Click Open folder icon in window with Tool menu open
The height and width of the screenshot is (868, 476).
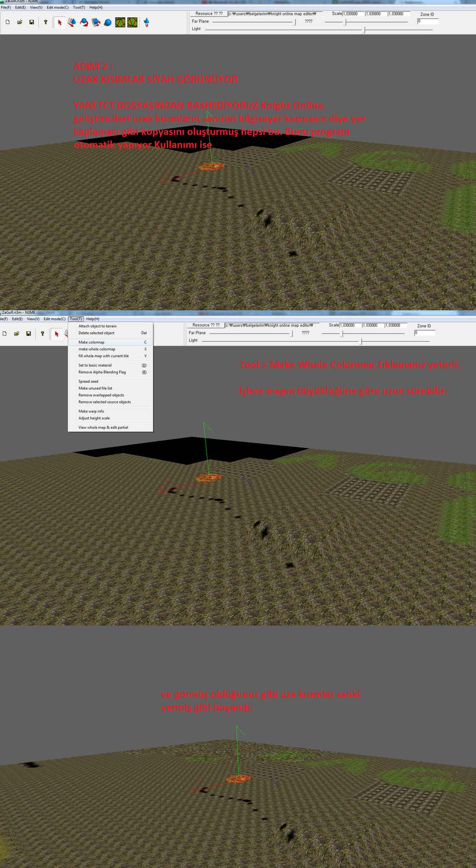click(17, 334)
